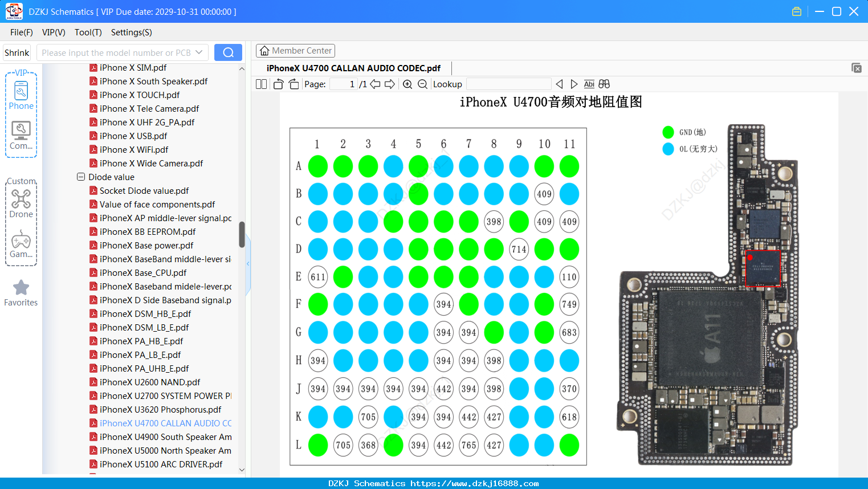Open Favorites star
868x489 pixels.
click(x=21, y=293)
